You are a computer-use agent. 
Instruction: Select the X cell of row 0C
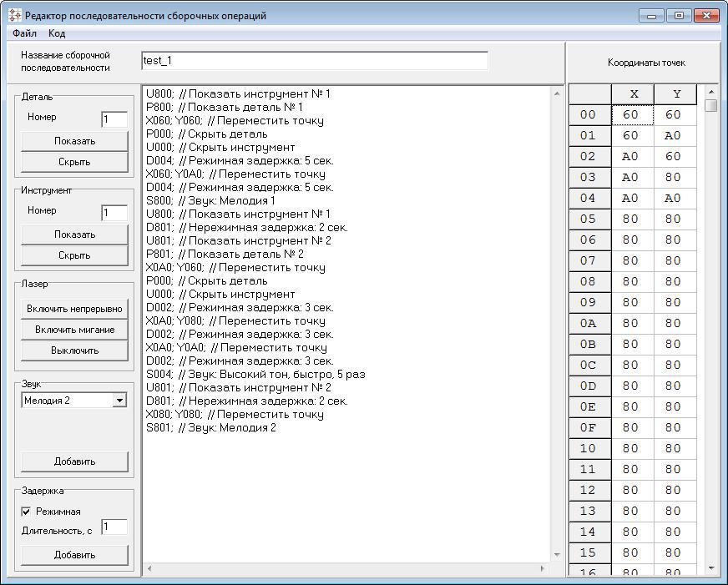pyautogui.click(x=633, y=366)
